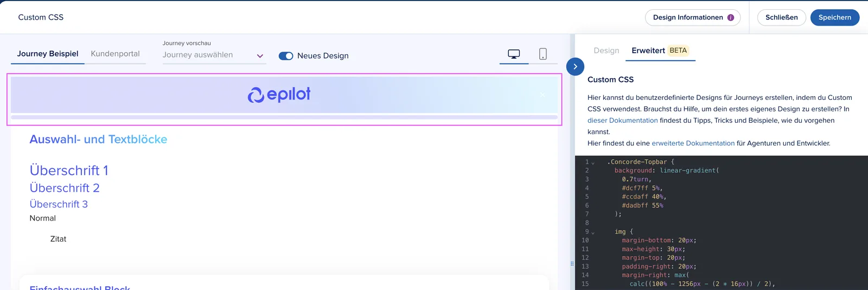
Task: Click code line with #dcf7ff 5%
Action: (642, 188)
